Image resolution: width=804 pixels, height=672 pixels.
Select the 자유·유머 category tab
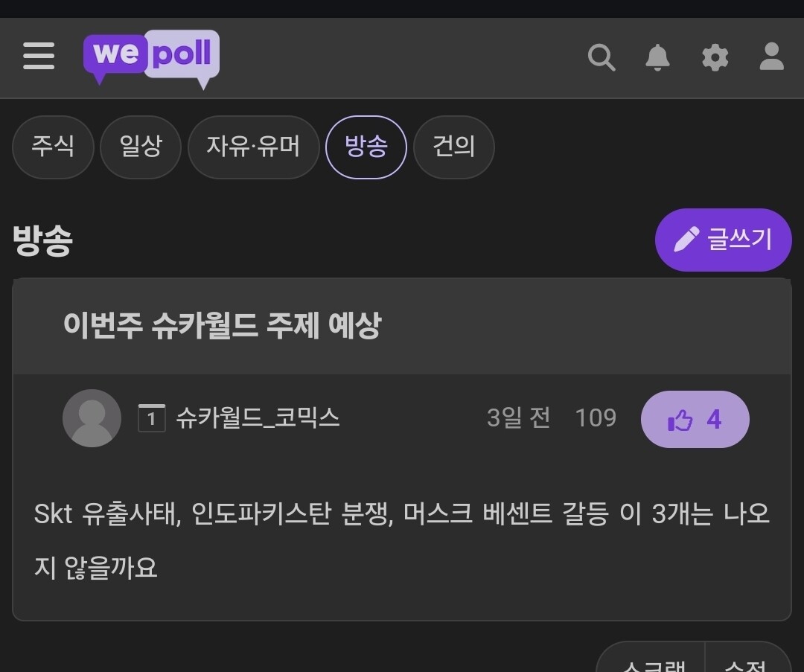click(x=253, y=147)
